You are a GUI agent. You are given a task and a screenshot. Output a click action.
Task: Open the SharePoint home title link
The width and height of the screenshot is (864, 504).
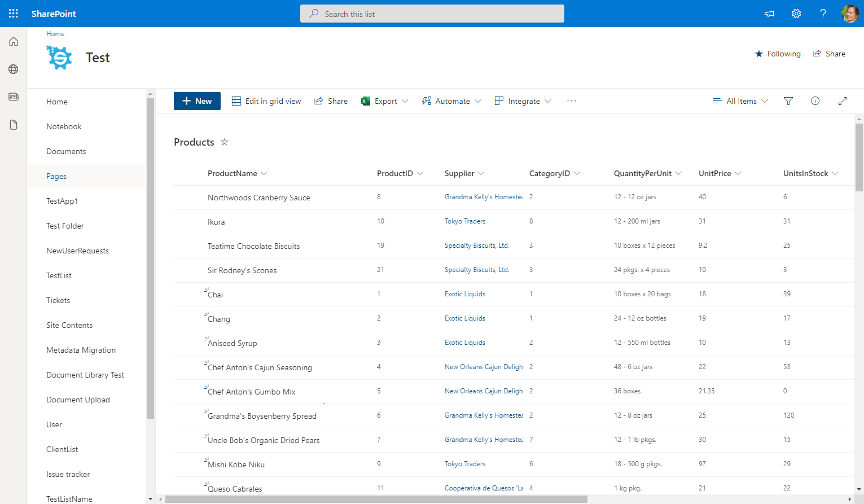[x=54, y=14]
